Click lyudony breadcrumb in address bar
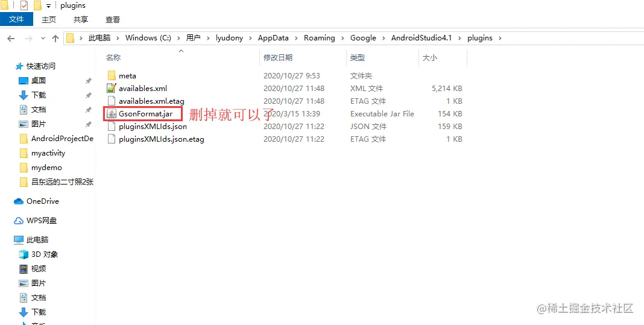Screen dimensions: 644x325 click(x=230, y=38)
